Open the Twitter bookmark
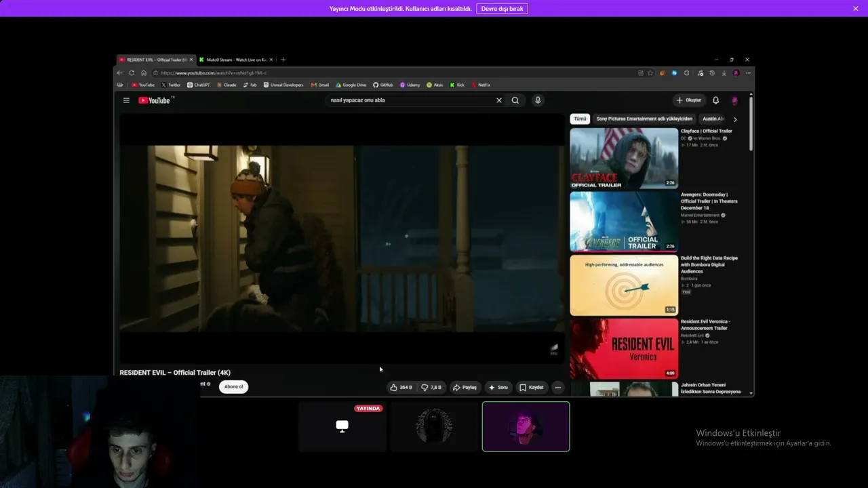This screenshot has width=868, height=488. [x=171, y=85]
